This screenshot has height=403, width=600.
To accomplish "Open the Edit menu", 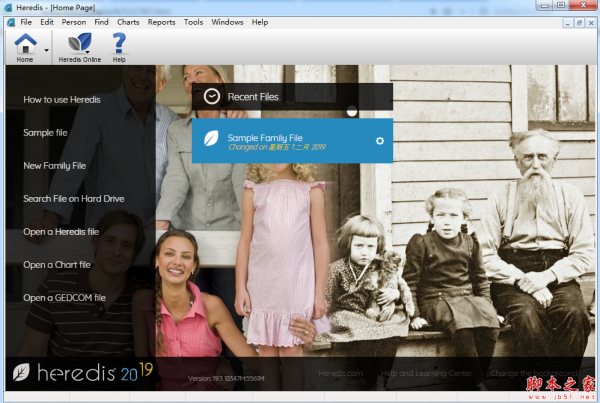I will 47,22.
